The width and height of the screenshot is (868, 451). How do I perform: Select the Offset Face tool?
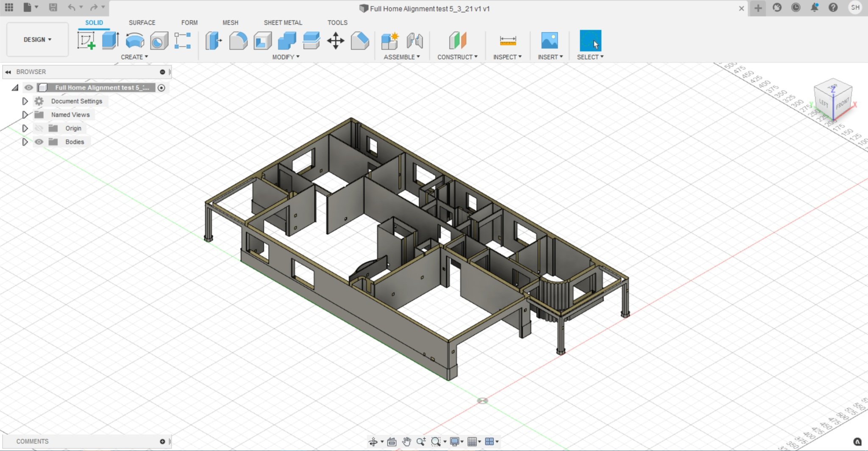click(x=312, y=41)
